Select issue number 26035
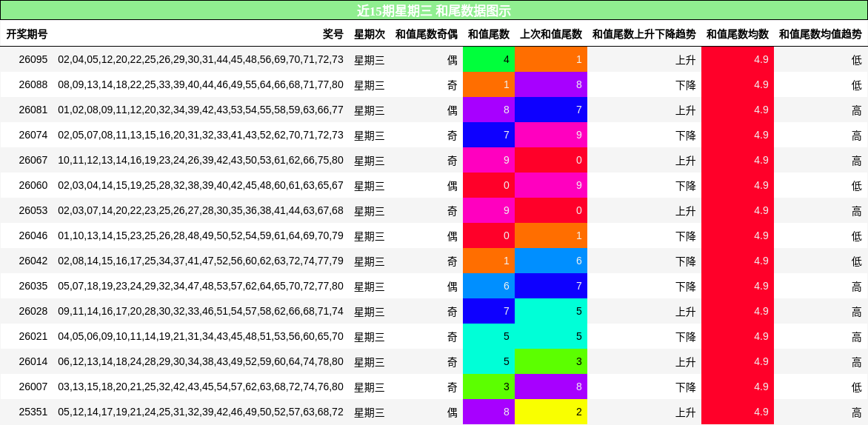This screenshot has width=868, height=425. pos(33,286)
